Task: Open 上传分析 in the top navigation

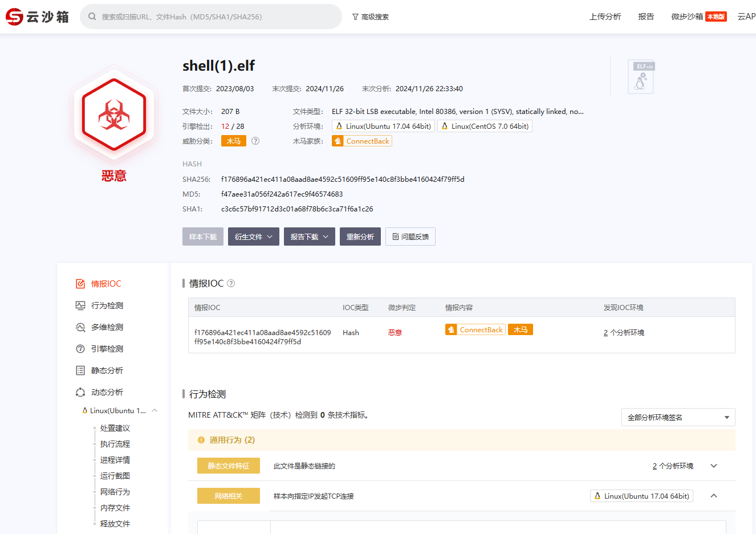Action: [605, 17]
